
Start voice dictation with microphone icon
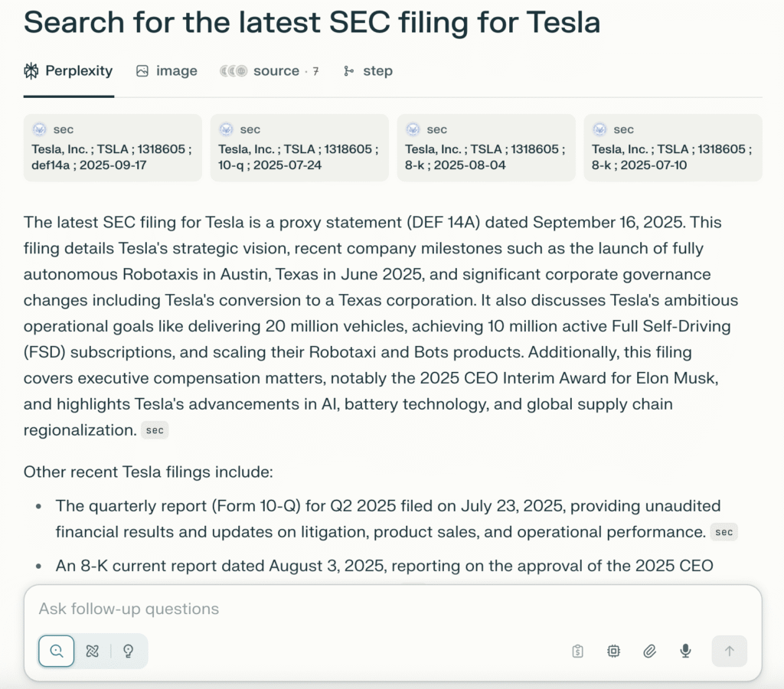pos(686,651)
